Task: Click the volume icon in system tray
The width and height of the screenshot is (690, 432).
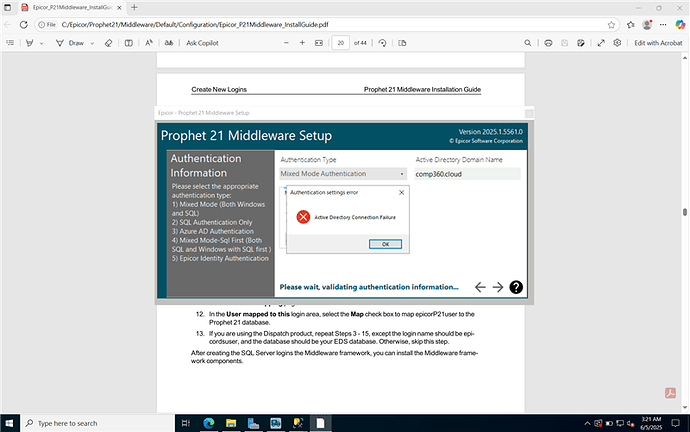Action: 631,424
